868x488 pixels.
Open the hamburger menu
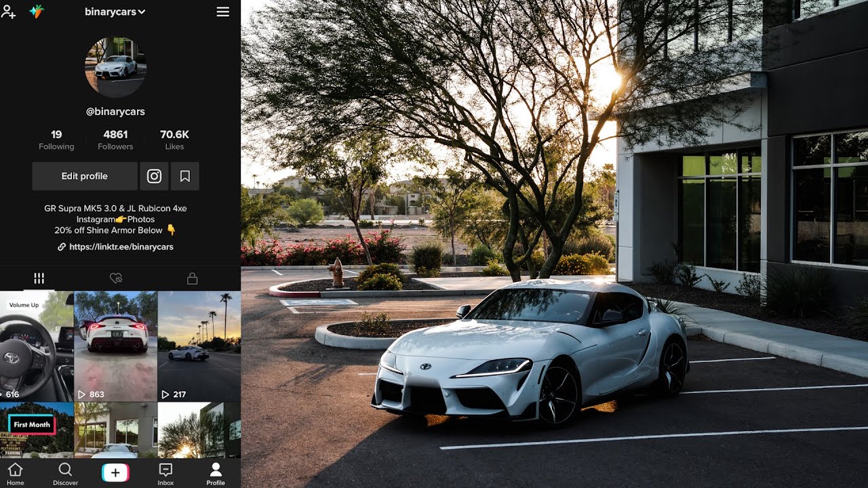point(222,12)
